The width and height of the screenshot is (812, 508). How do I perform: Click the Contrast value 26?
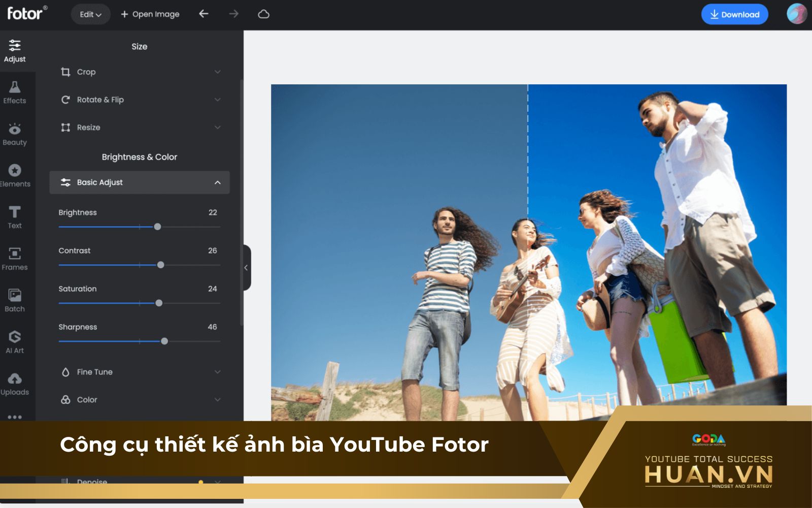(x=213, y=250)
